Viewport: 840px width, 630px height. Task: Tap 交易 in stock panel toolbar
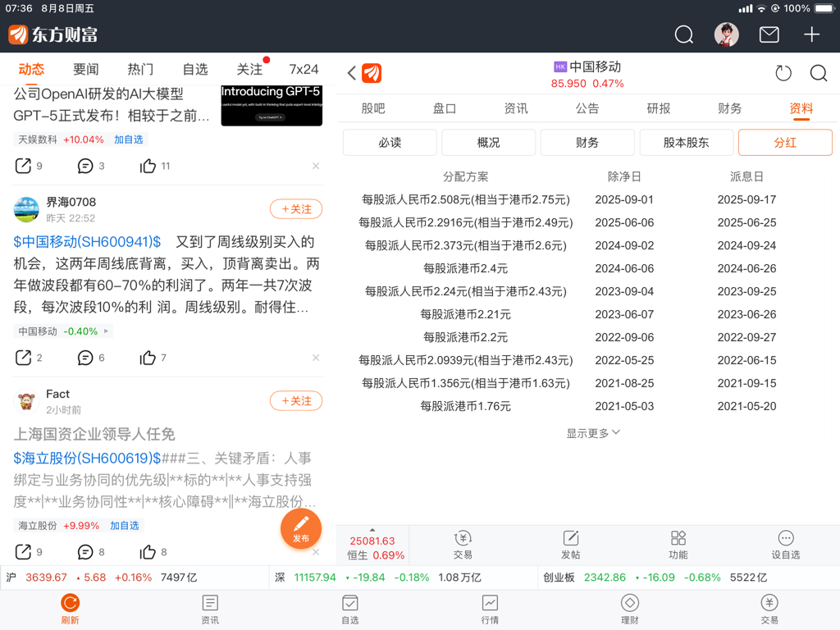pos(463,545)
